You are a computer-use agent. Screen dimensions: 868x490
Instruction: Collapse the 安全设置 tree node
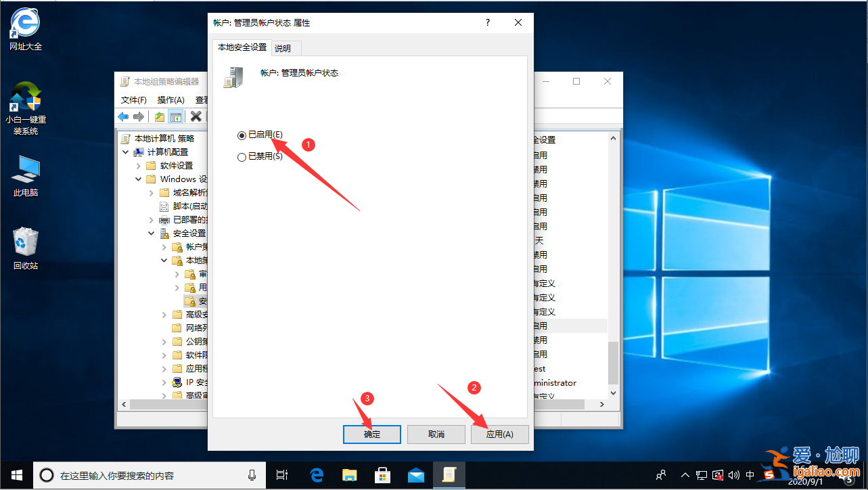(150, 233)
